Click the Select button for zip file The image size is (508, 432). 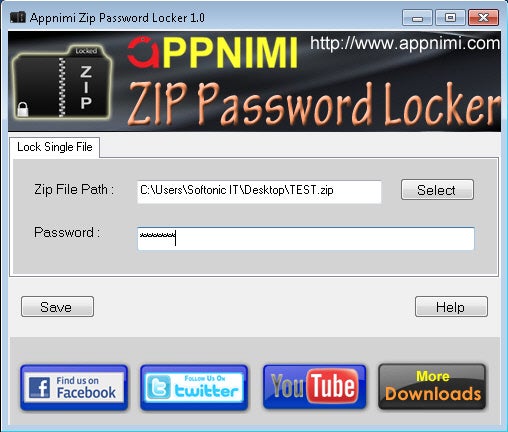437,190
